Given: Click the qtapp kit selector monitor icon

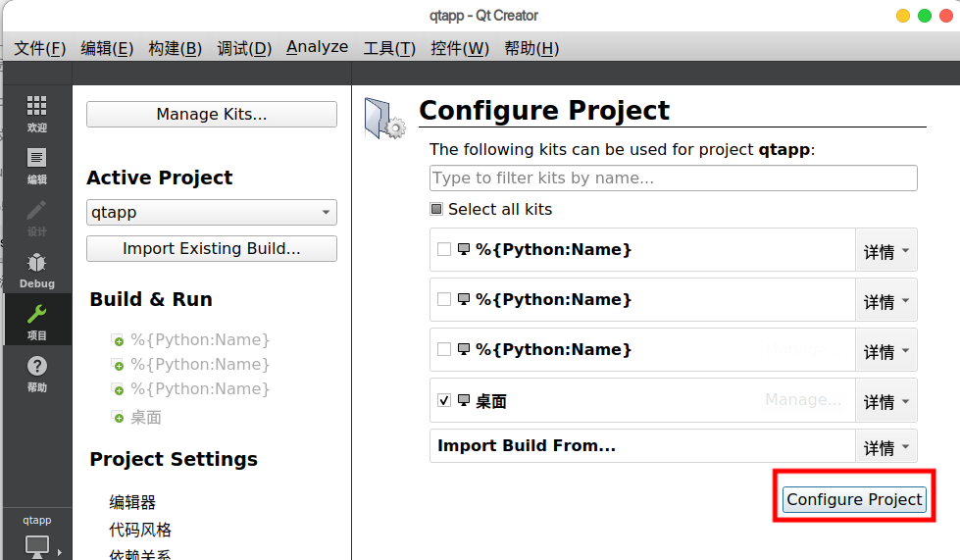Looking at the screenshot, I should coord(36,544).
